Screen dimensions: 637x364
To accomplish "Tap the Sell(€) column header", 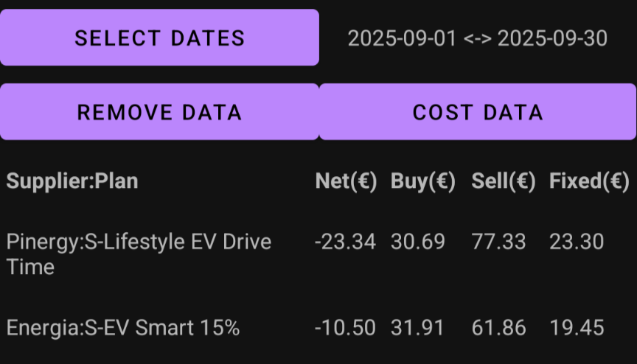I will point(504,181).
